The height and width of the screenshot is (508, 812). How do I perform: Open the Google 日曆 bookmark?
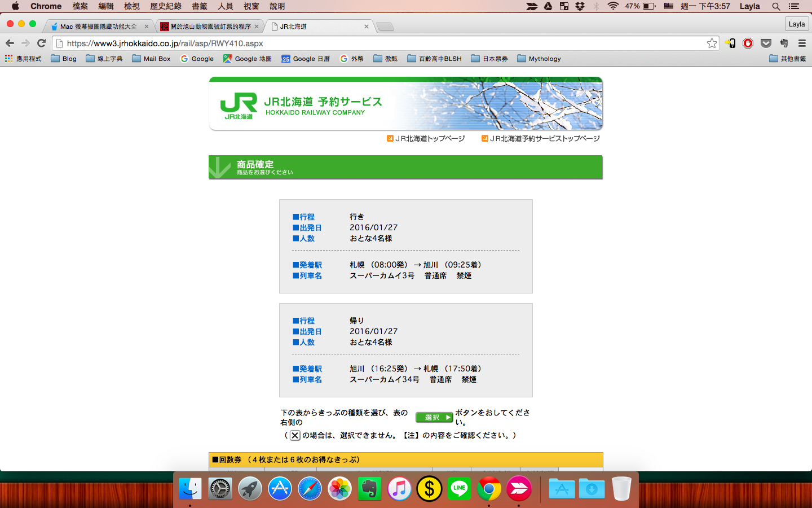click(306, 59)
